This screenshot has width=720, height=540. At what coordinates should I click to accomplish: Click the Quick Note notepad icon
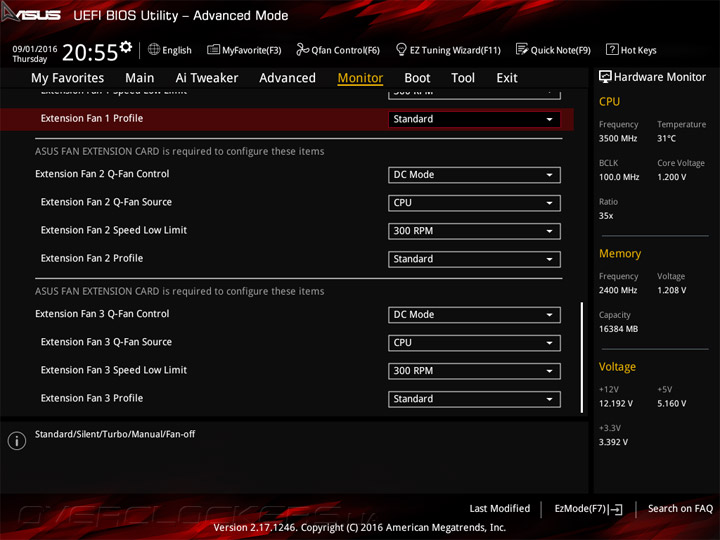coord(522,49)
